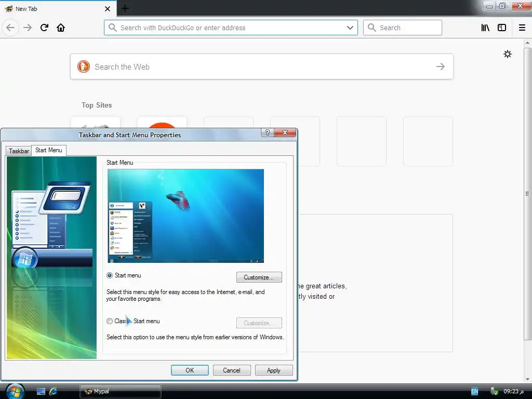
Task: Click the Top Sites heading
Action: pyautogui.click(x=97, y=105)
